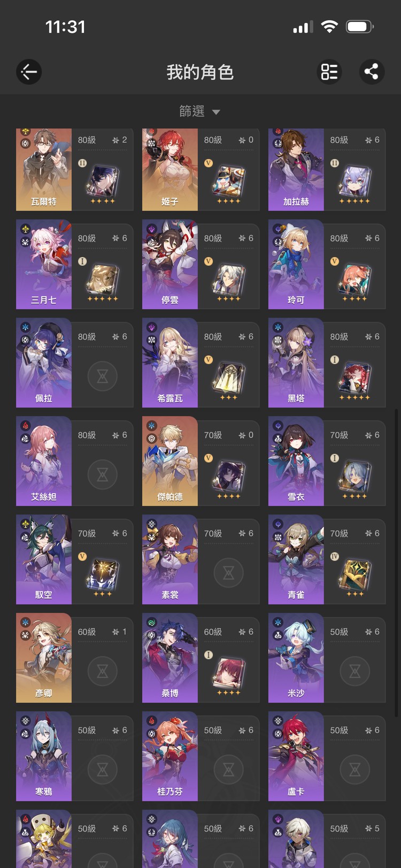Open the 三月七 character card
The height and width of the screenshot is (868, 401).
pos(75,264)
